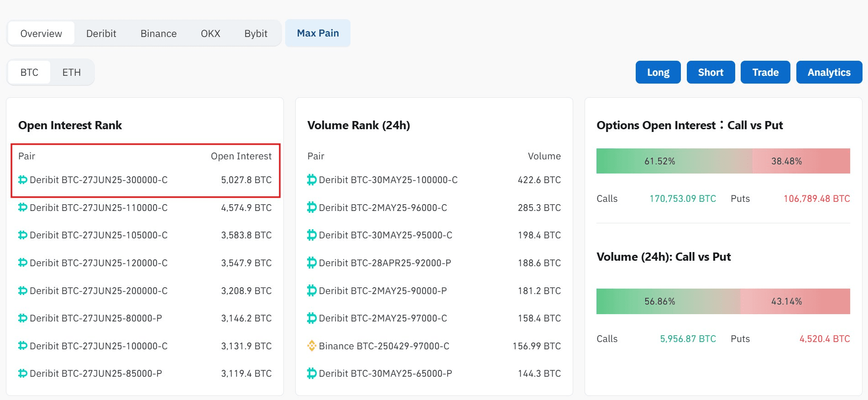Viewport: 868px width, 400px height.
Task: Click Deribit icon next to BTC-2MAY25-96000-C
Action: [312, 208]
